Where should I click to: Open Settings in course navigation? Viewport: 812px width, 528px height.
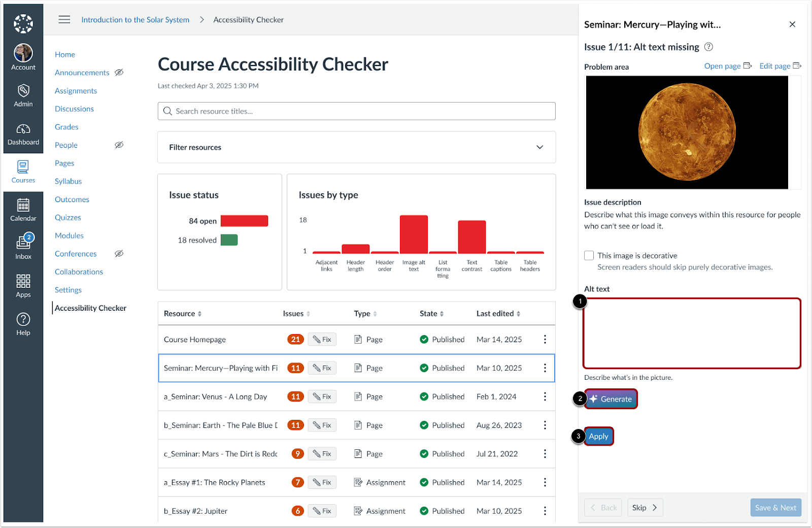[69, 290]
